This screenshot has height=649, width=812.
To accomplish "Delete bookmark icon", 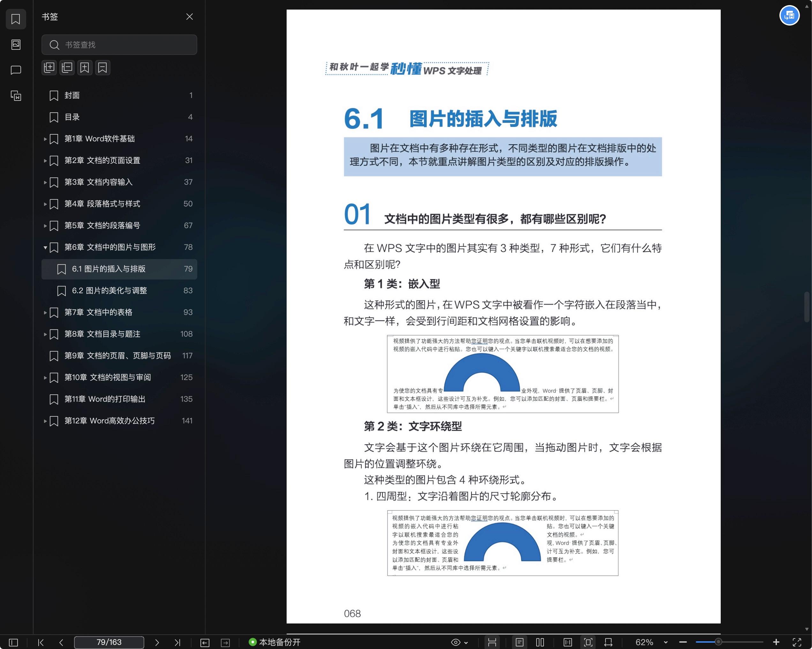I will click(102, 68).
